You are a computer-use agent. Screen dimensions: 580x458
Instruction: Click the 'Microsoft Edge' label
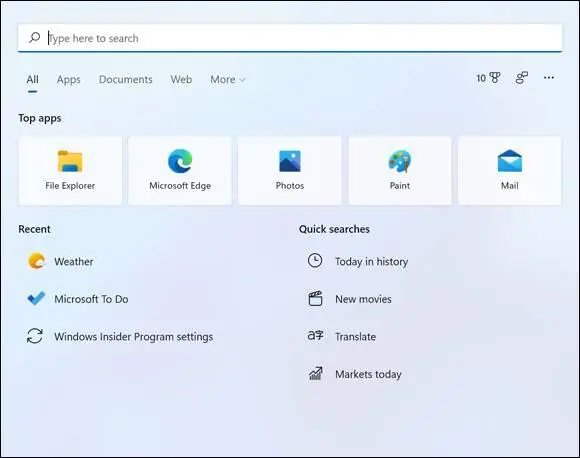click(x=180, y=186)
